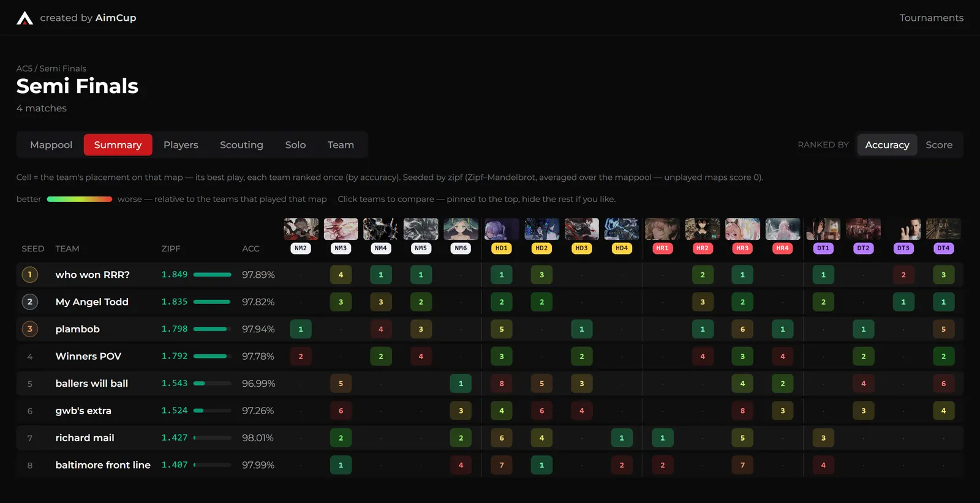Switch to the Mappool tab
This screenshot has width=980, height=503.
pyautogui.click(x=51, y=145)
